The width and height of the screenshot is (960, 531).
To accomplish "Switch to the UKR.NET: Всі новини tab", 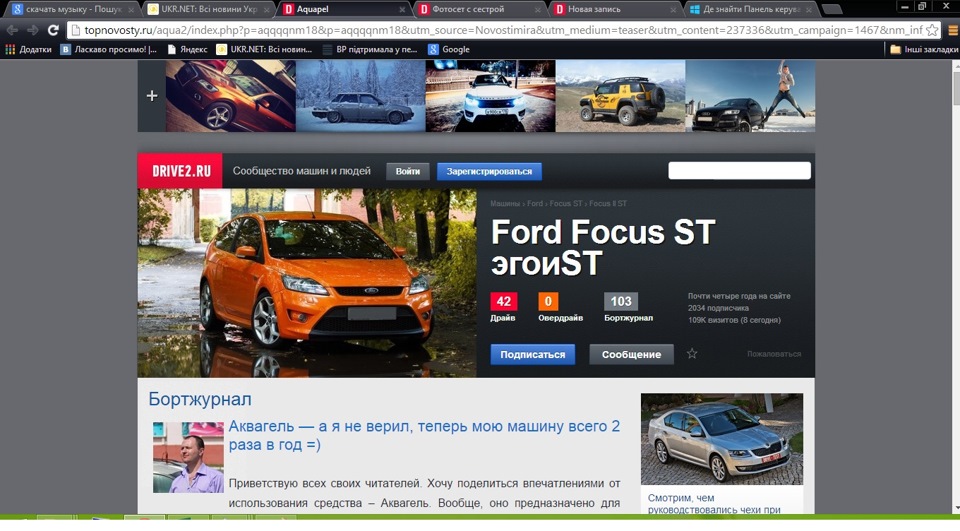I will (x=208, y=9).
